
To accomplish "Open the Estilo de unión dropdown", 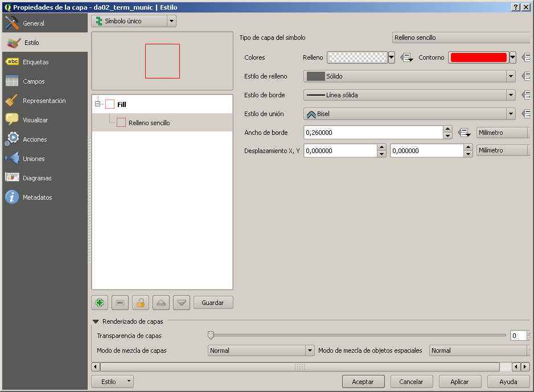I will click(409, 114).
